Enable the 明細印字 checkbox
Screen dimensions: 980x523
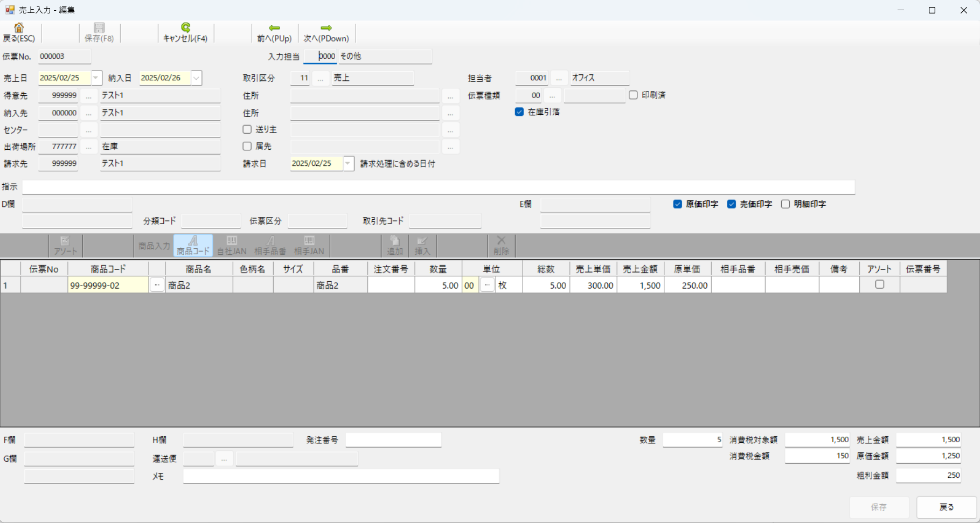click(x=786, y=204)
